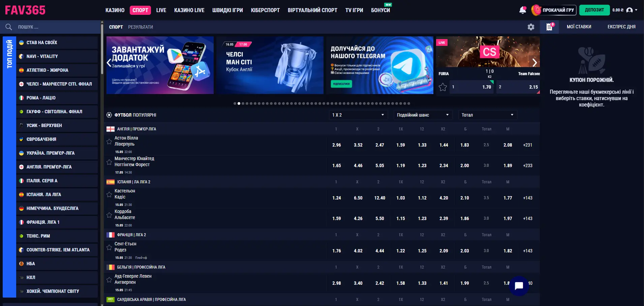Expand +231 markets for Астон Вілла match
The width and height of the screenshot is (644, 306).
(x=528, y=145)
